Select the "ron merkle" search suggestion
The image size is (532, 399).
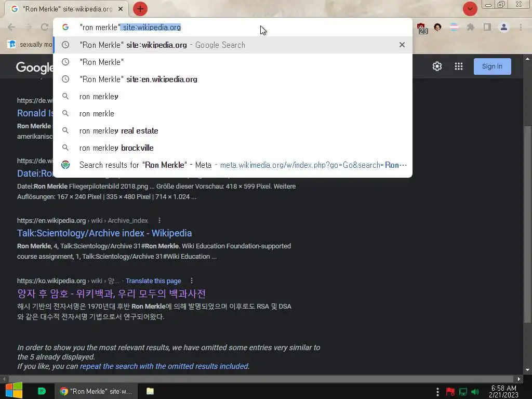point(232,113)
